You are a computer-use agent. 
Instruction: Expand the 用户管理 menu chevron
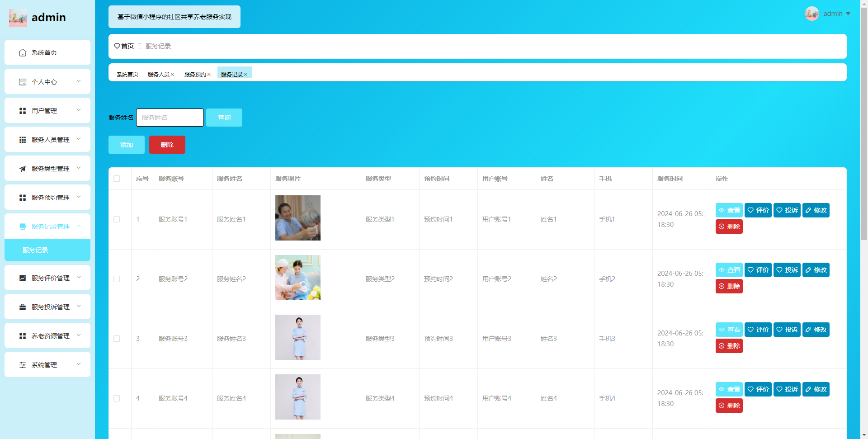(79, 110)
